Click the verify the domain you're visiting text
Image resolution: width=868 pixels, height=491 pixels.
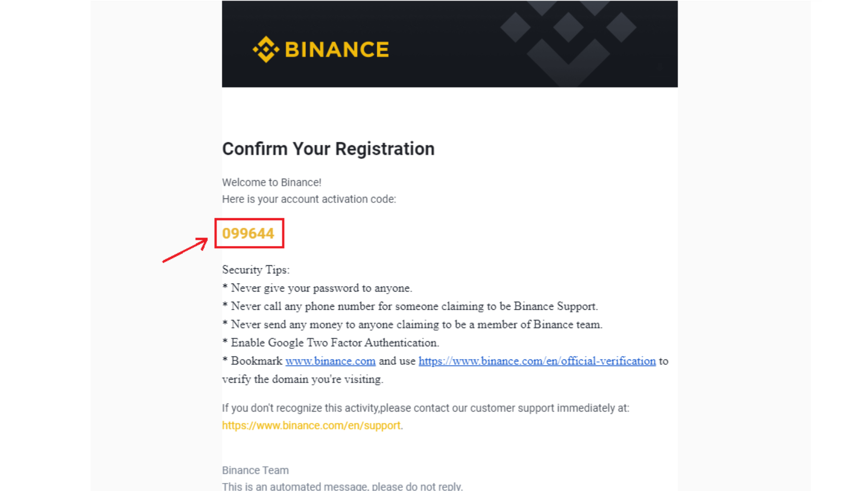pyautogui.click(x=302, y=379)
